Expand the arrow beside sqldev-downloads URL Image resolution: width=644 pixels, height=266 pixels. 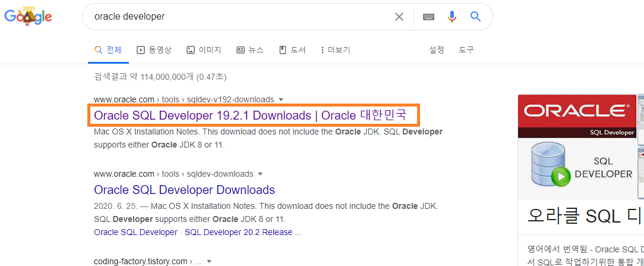coord(261,174)
